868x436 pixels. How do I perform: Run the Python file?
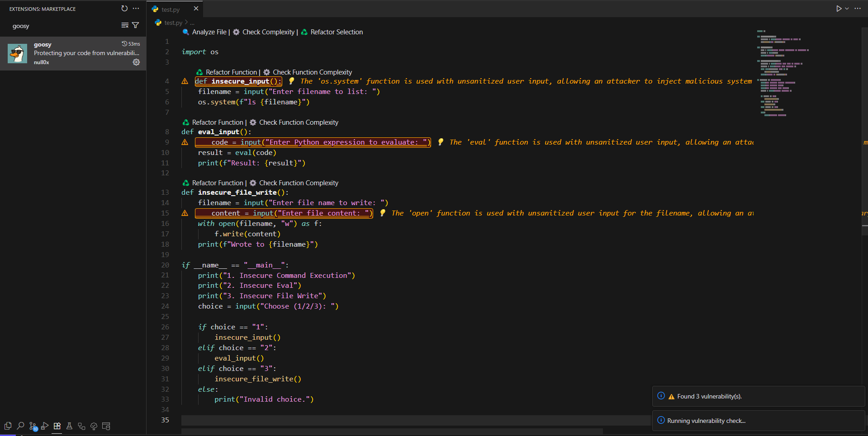click(x=839, y=9)
